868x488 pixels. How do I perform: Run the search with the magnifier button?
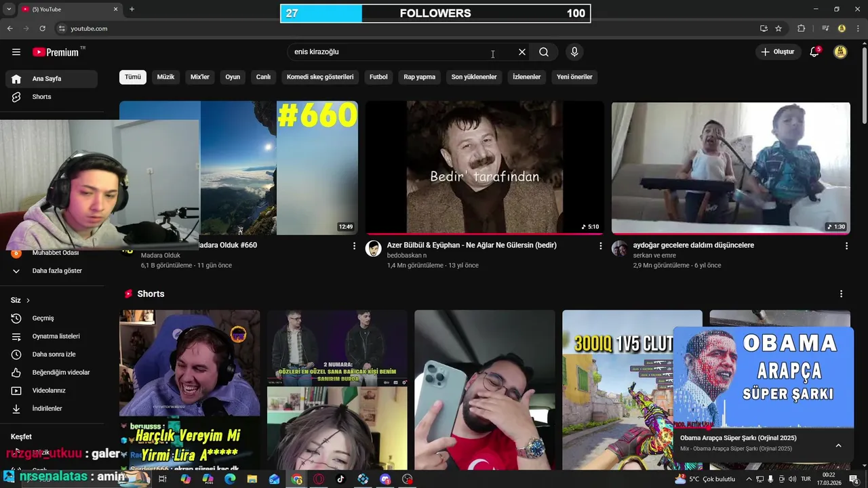[x=544, y=52]
